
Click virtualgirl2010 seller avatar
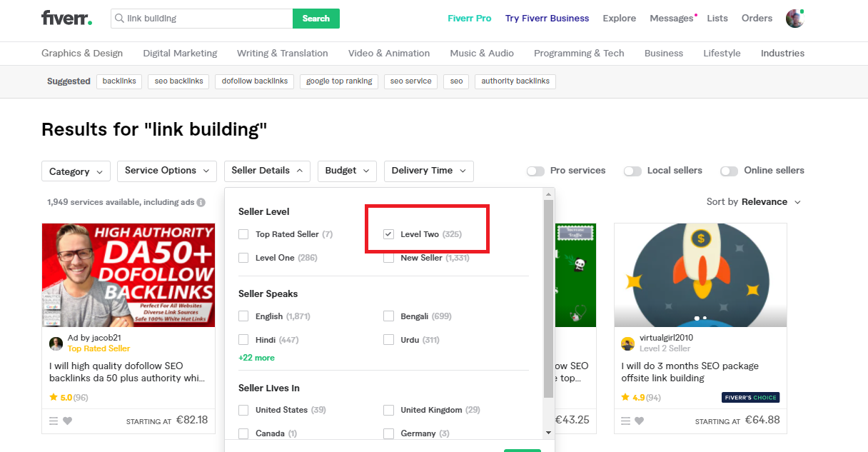(x=627, y=343)
